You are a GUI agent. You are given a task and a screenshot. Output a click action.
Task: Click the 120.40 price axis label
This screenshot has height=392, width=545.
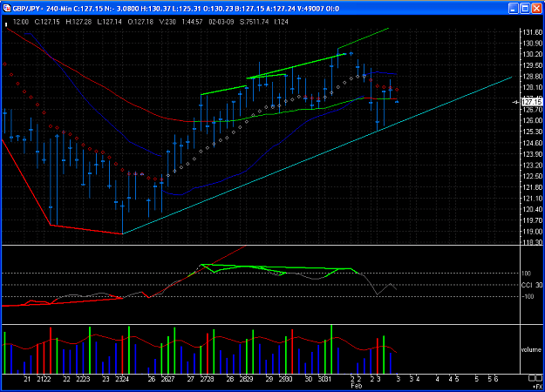[533, 209]
